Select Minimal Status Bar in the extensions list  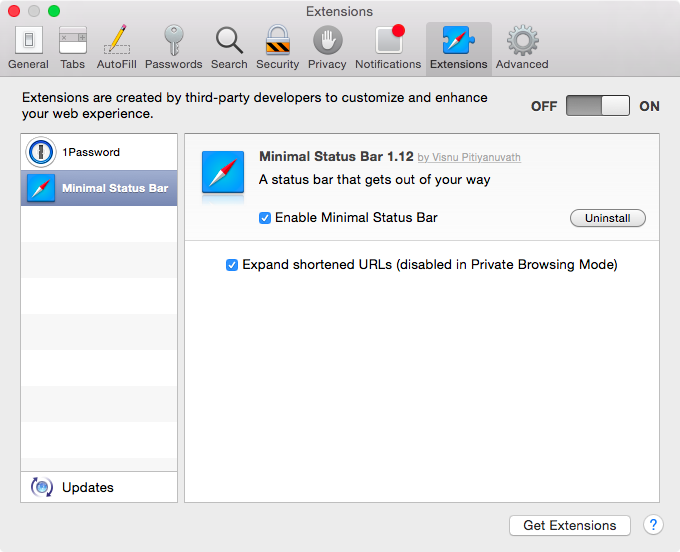99,188
